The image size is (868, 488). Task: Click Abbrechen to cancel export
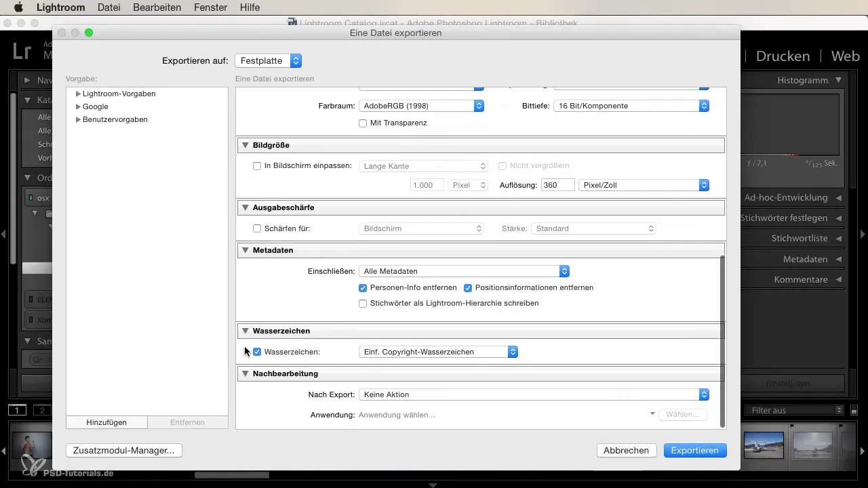point(627,450)
